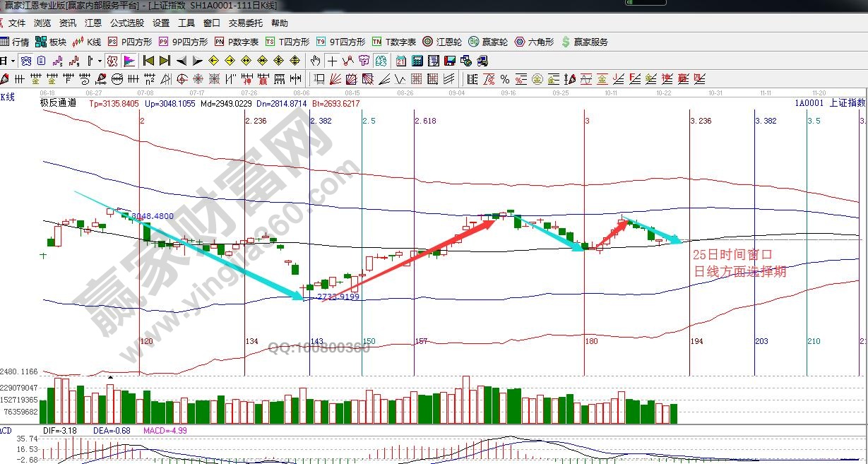Jump to first bar with skip-start icon
This screenshot has width=868, height=464.
point(148,61)
